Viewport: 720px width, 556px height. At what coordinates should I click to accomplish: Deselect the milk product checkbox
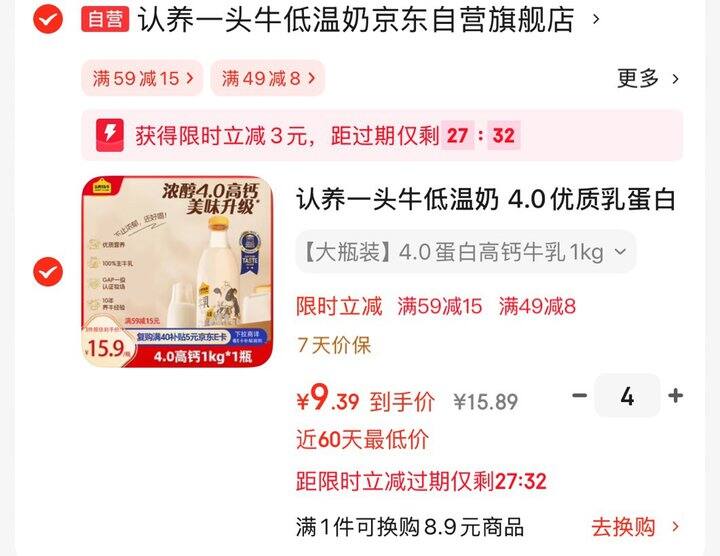coord(48,271)
